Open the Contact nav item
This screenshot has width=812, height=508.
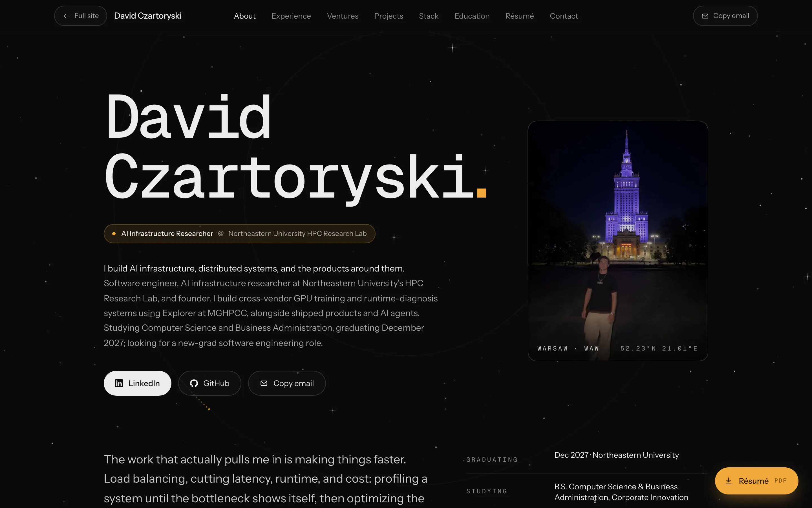pyautogui.click(x=564, y=16)
